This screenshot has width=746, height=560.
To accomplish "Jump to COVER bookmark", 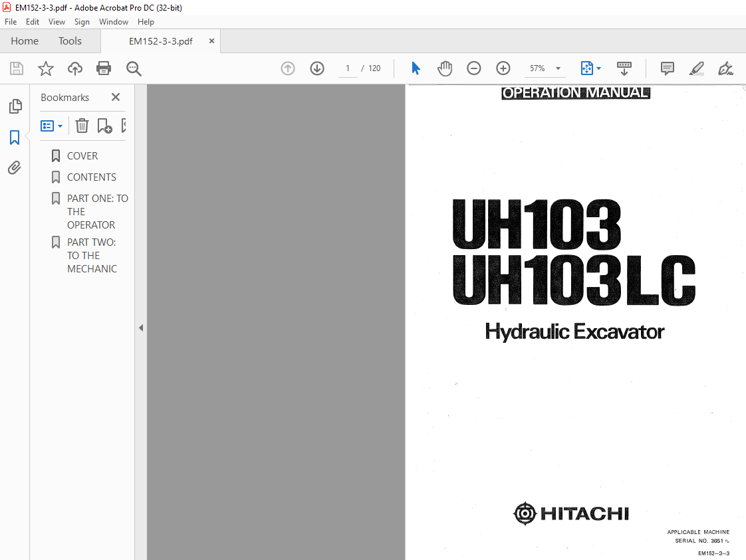I will (82, 156).
